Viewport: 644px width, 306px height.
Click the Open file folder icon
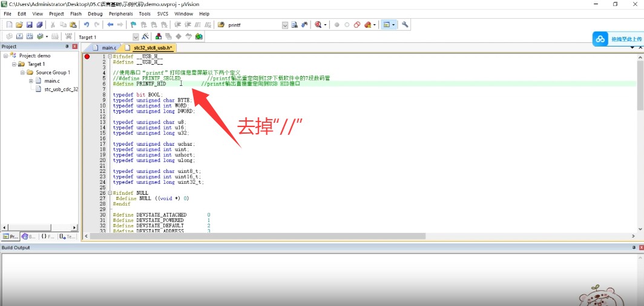tap(19, 25)
